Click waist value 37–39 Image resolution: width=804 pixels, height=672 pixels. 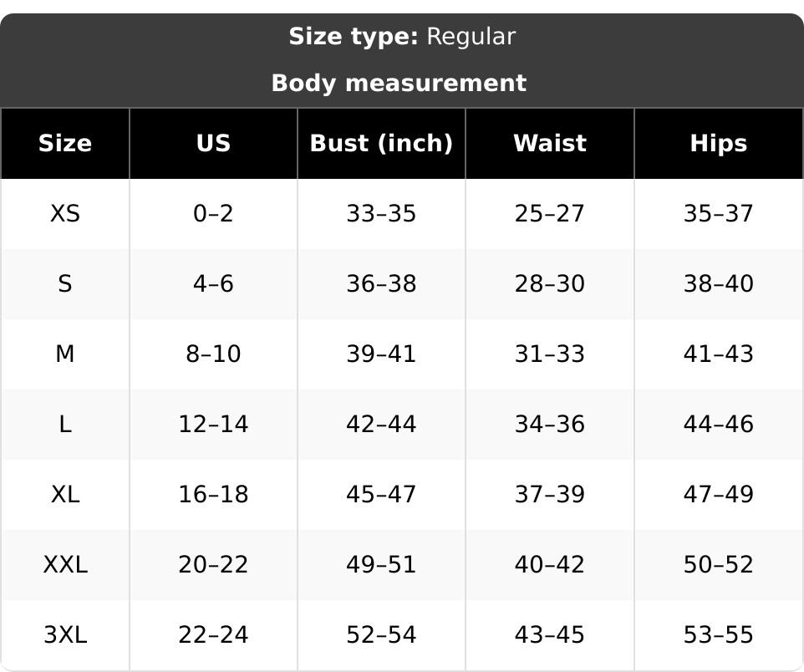(550, 495)
